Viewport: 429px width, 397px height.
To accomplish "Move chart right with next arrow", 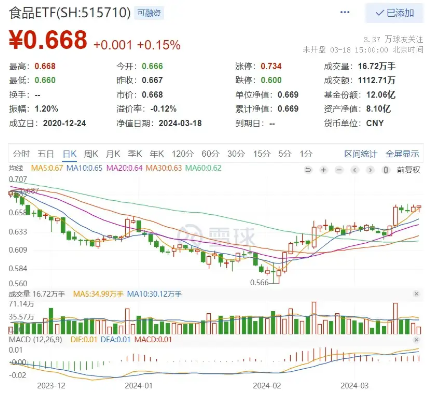I will coord(370,170).
